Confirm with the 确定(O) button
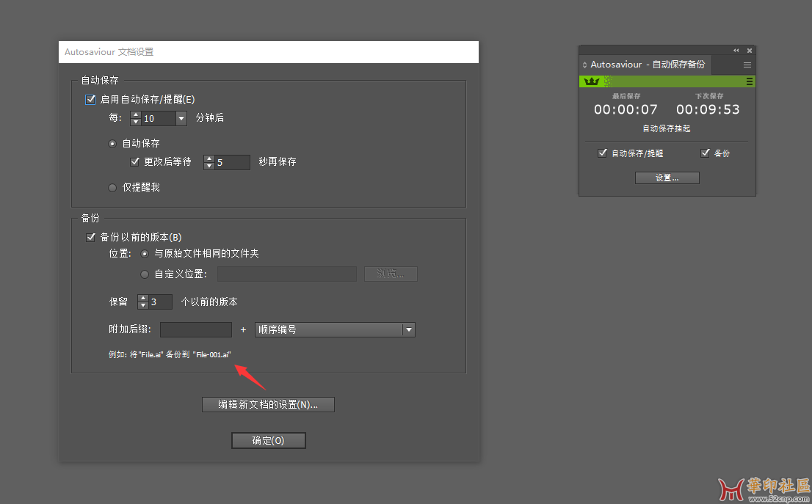 (x=268, y=440)
